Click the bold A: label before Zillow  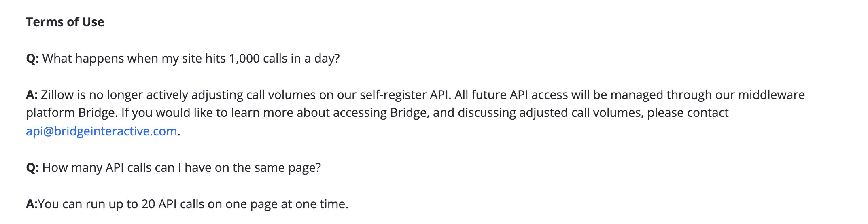tap(32, 95)
